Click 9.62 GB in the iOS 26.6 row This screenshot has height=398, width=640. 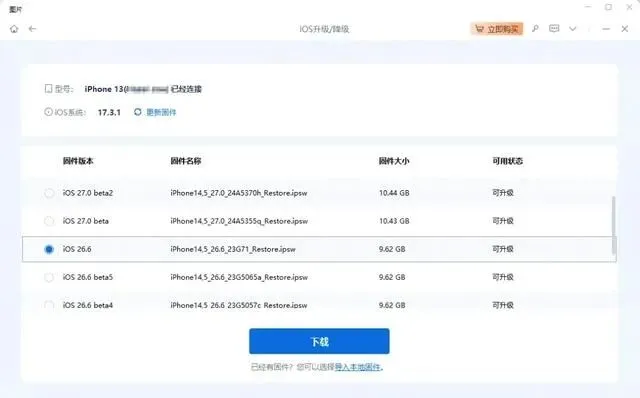(x=392, y=249)
